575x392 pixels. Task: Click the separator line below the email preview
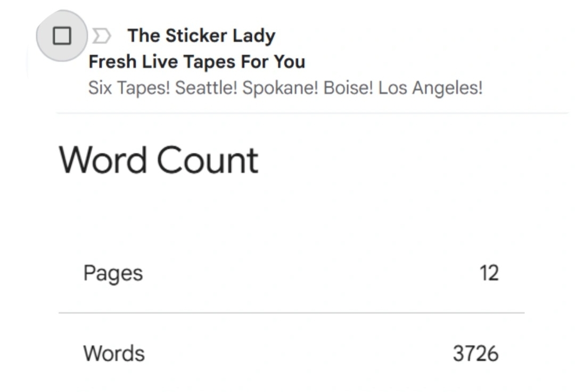(x=312, y=113)
